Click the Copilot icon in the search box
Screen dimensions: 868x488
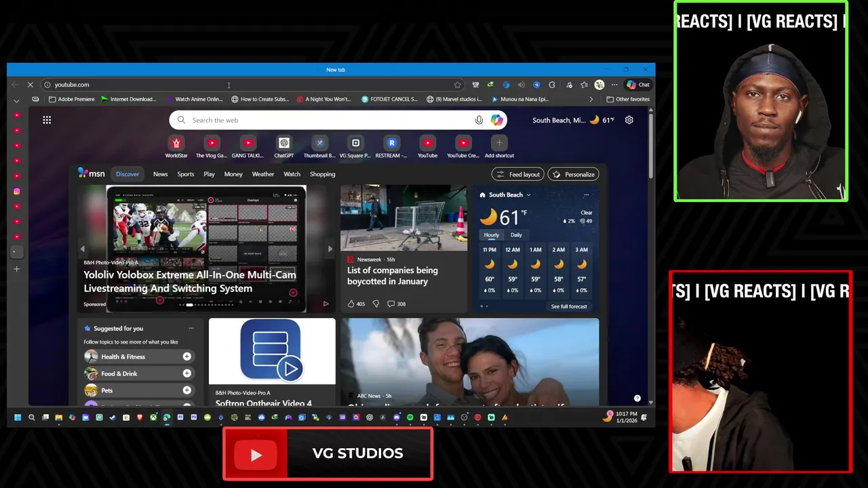tap(497, 120)
